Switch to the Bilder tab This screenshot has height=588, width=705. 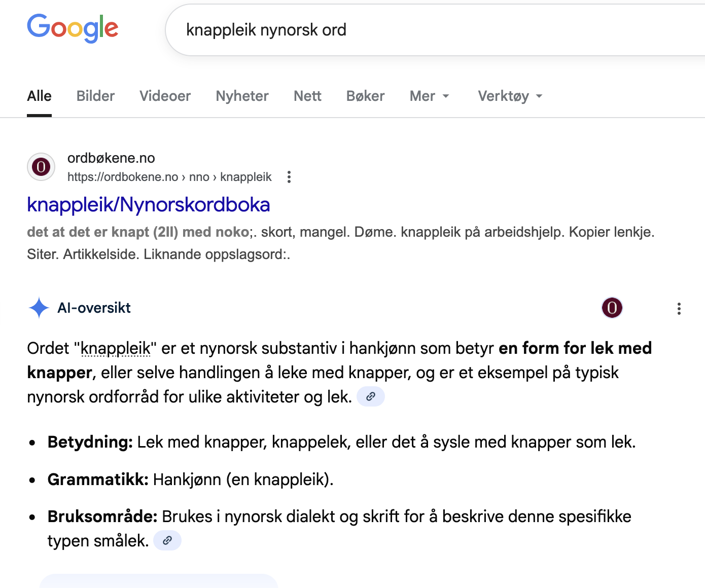point(95,96)
